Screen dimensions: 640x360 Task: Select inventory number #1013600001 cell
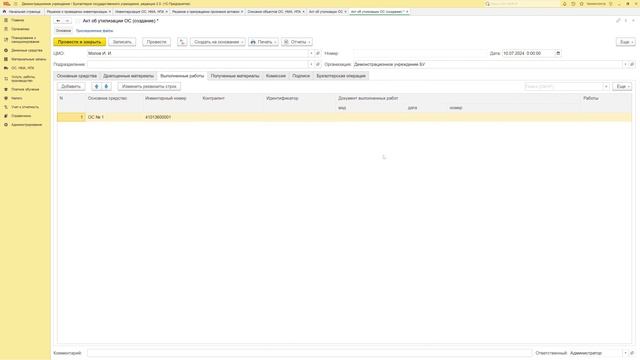(171, 117)
